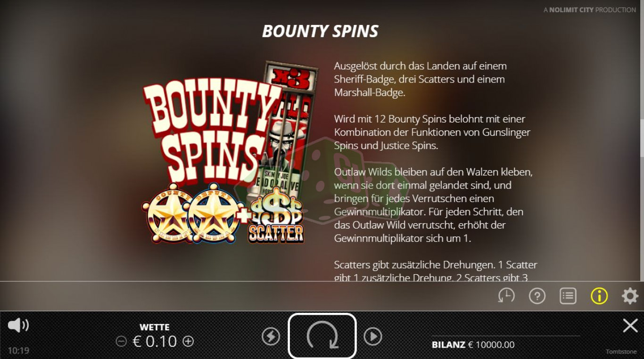
Task: Select the highlighted yellow info icon
Action: click(x=599, y=296)
